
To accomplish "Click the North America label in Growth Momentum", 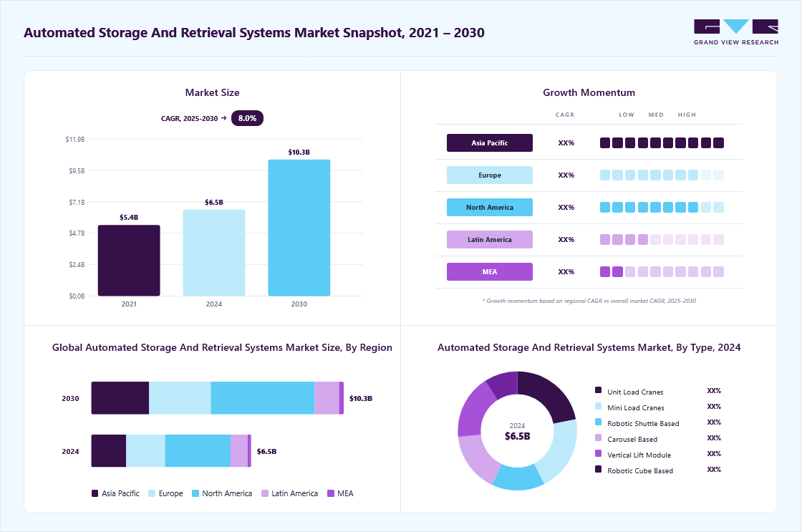I will point(490,207).
